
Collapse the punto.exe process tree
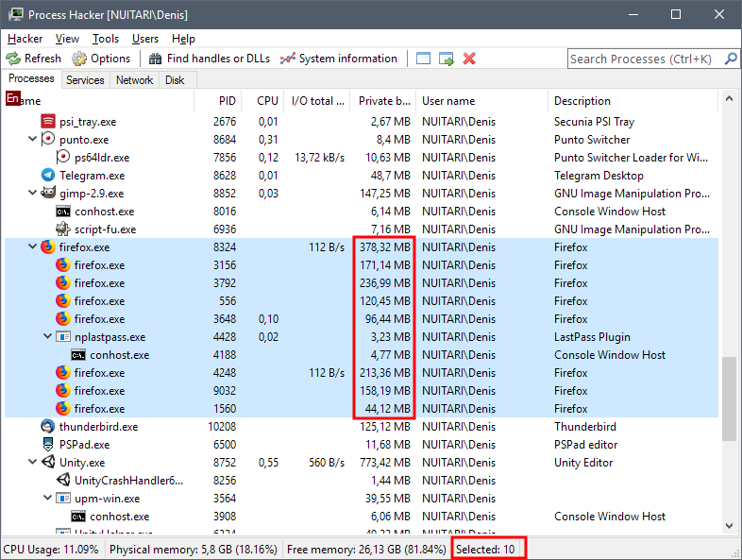32,139
